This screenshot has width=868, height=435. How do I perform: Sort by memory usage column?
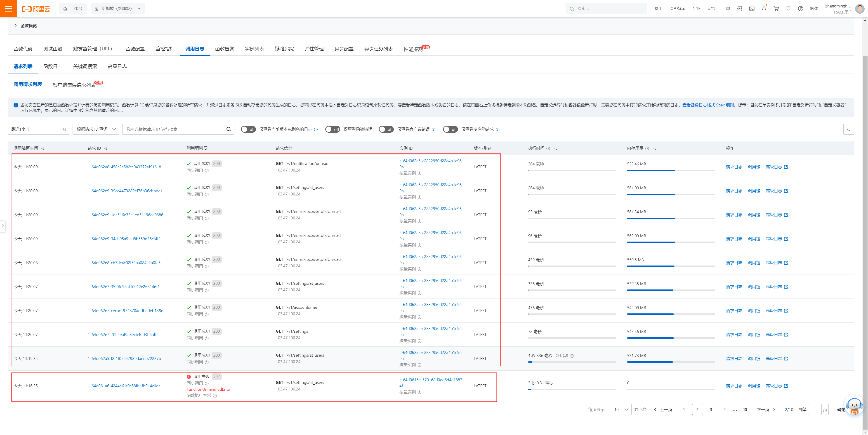pos(655,149)
